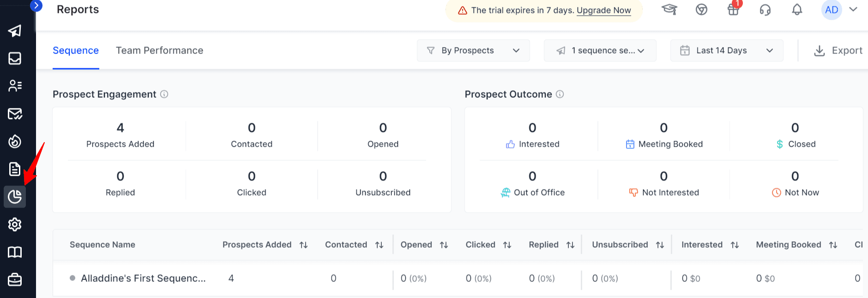868x298 pixels.
Task: Open Sequences via the paper plane sidebar icon
Action: coord(15,31)
